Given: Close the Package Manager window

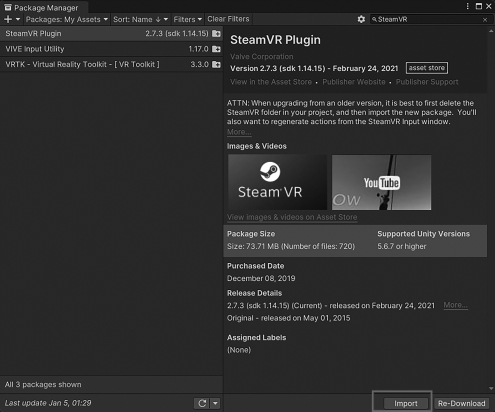Looking at the screenshot, I should pos(489,6).
